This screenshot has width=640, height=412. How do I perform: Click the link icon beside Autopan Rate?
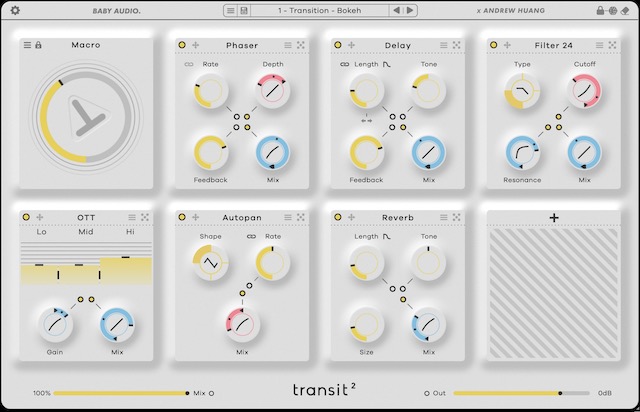[254, 236]
